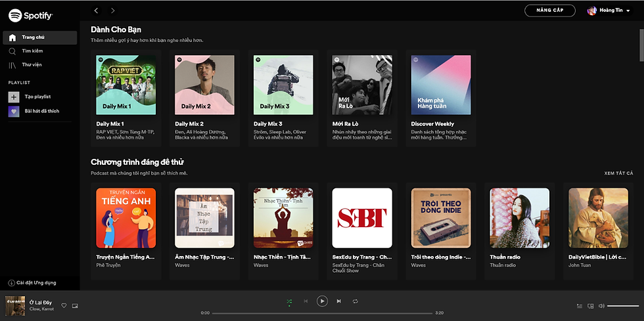
Task: Click the Hoàng Tín profile avatar
Action: point(592,11)
